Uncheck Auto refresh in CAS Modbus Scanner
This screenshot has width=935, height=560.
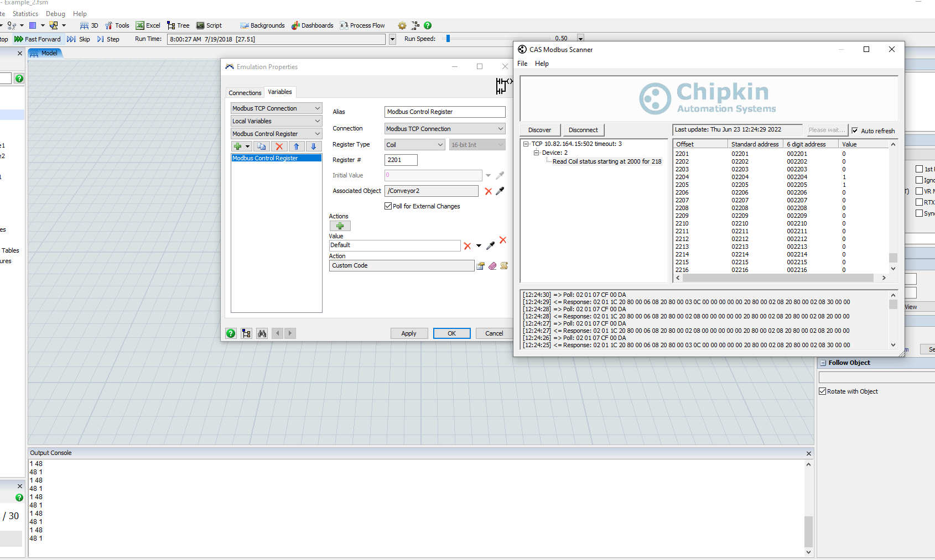point(855,131)
